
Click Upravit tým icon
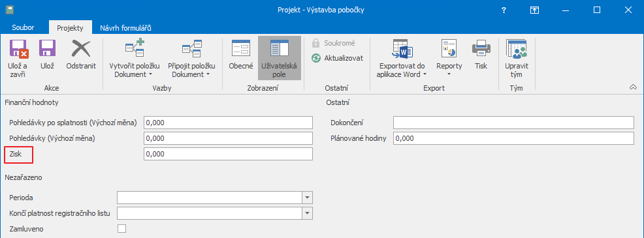(516, 49)
